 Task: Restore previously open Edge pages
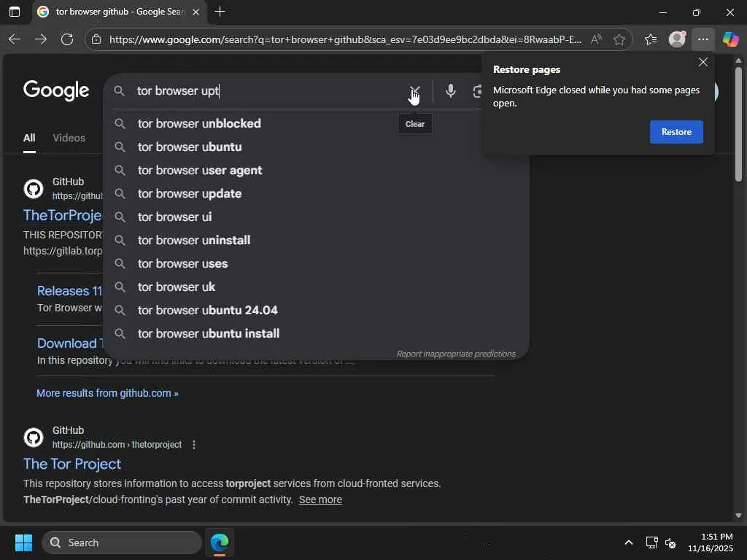point(676,132)
